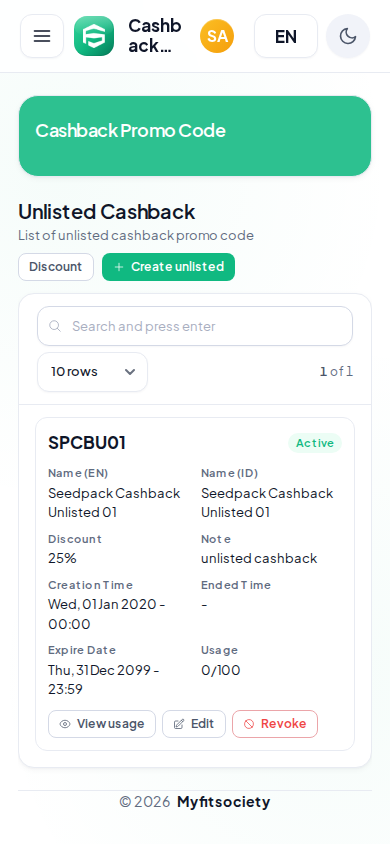Toggle dark mode with moon icon
390x844 pixels.
[348, 36]
